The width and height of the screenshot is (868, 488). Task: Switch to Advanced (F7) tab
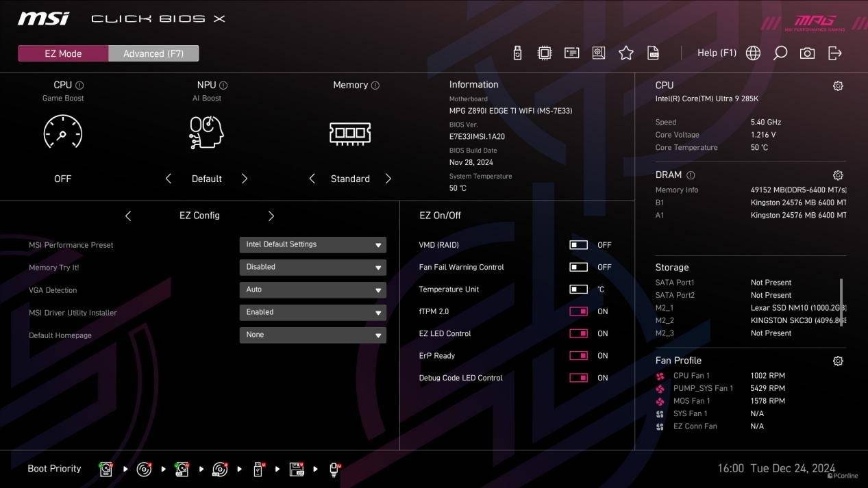153,53
